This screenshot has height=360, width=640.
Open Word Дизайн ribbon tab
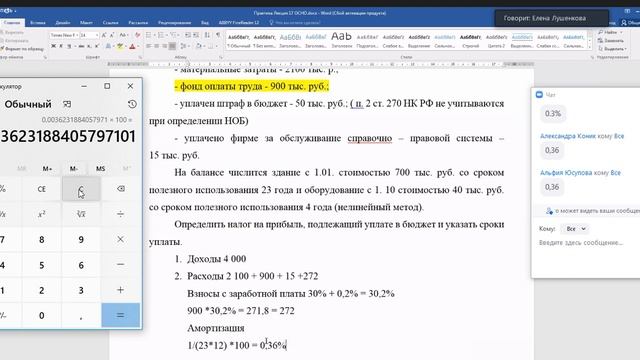click(x=63, y=22)
